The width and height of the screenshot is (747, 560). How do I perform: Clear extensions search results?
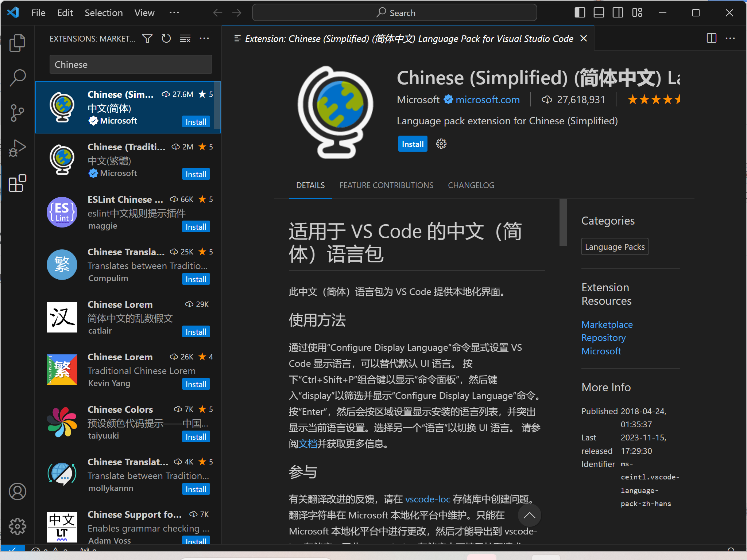coord(185,38)
